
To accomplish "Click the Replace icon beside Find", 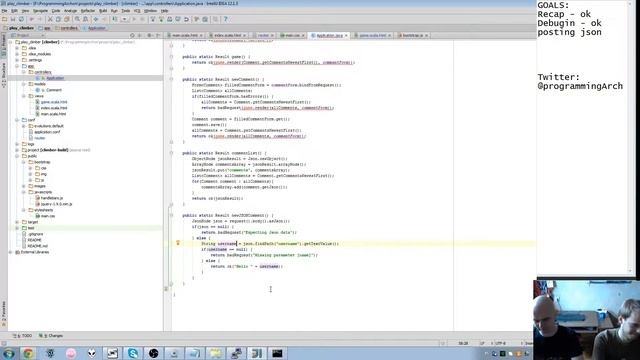I will coord(85,19).
